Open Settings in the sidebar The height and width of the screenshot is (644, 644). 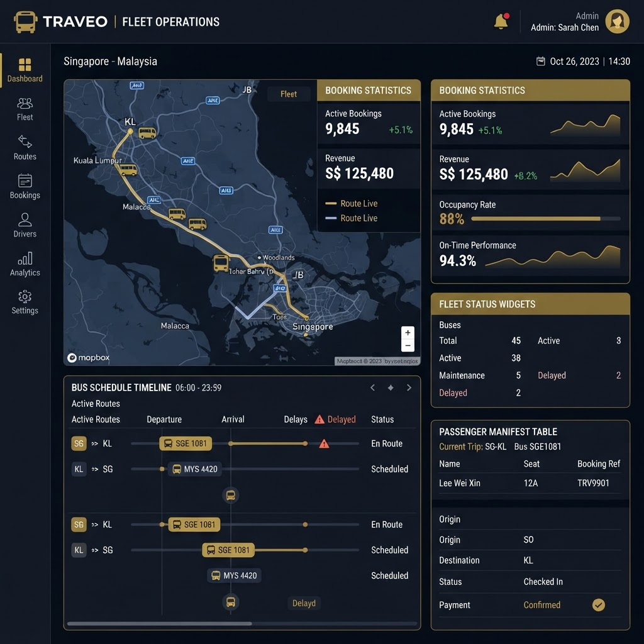[x=25, y=303]
